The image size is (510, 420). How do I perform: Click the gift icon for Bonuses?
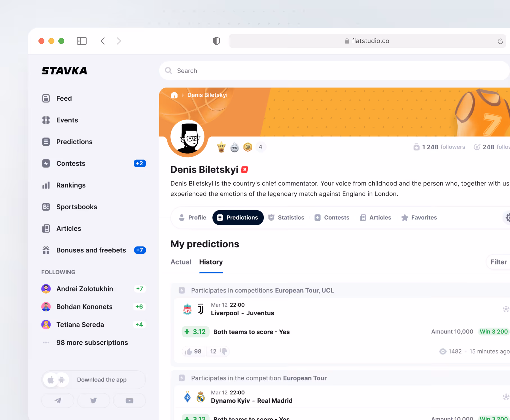(46, 250)
